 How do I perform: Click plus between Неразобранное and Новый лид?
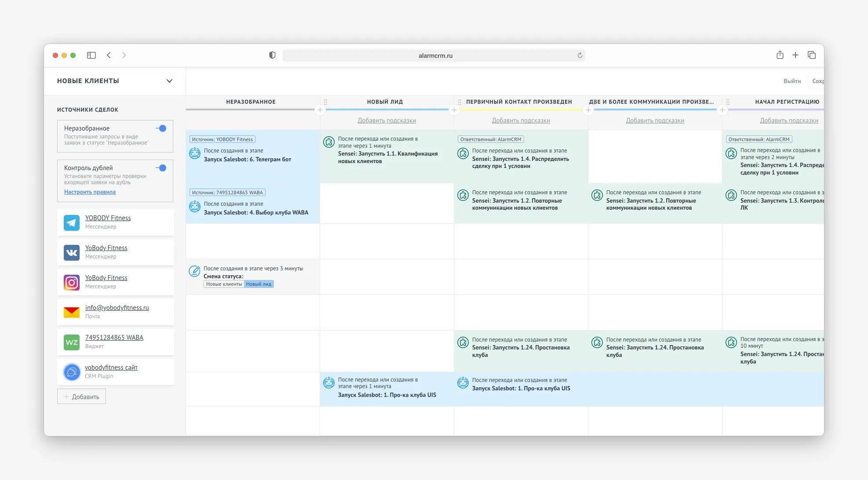320,110
